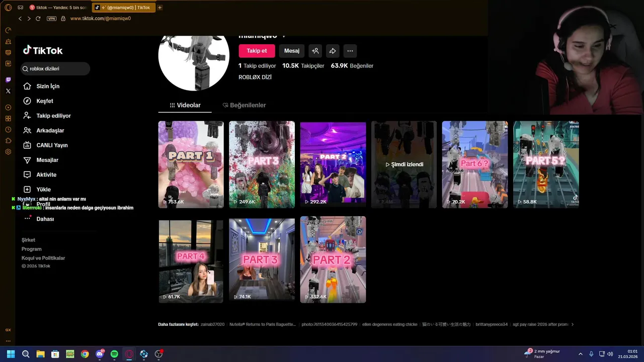Screen dimensions: 644x362
Task: Open the Opera GX menu logo
Action: [8, 8]
